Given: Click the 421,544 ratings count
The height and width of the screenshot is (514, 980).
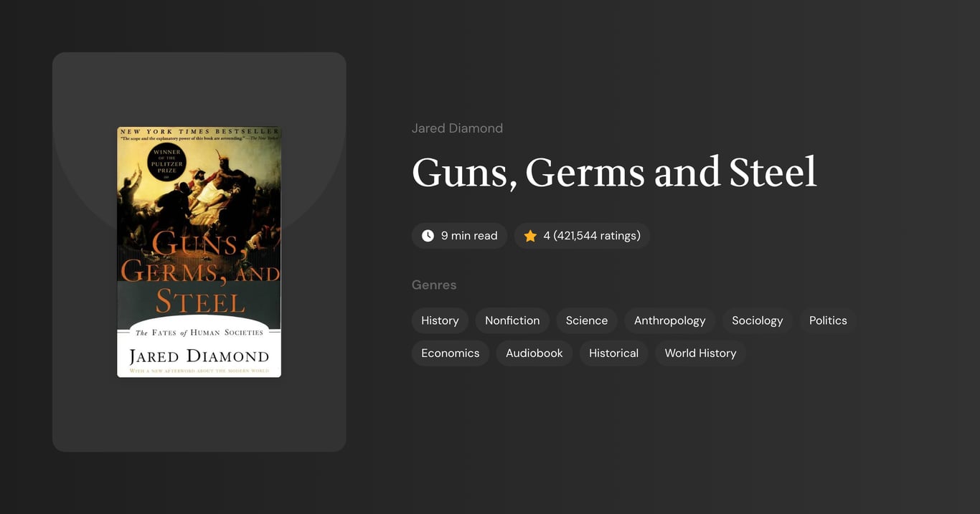Looking at the screenshot, I should point(595,235).
